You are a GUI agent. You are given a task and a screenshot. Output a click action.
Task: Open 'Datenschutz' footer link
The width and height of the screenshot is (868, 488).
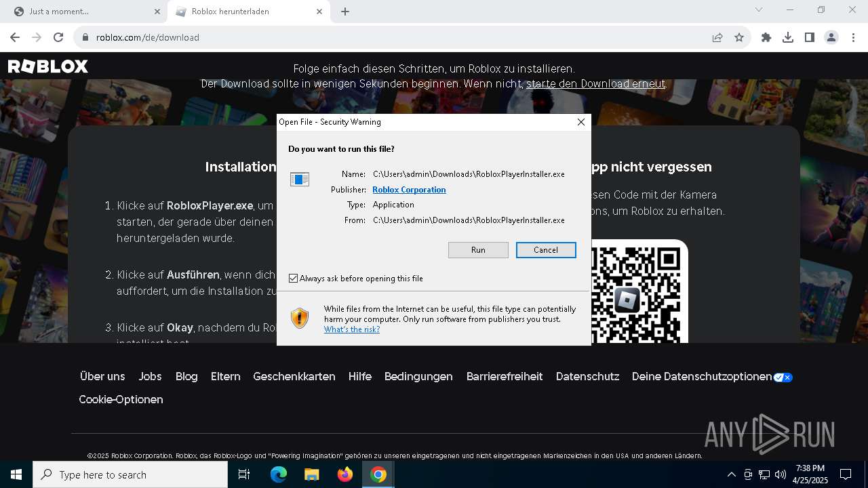click(588, 376)
